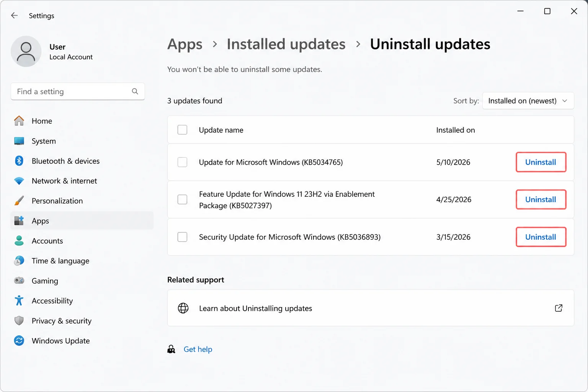The width and height of the screenshot is (588, 392).
Task: Click the Accessibility figure icon
Action: point(19,301)
